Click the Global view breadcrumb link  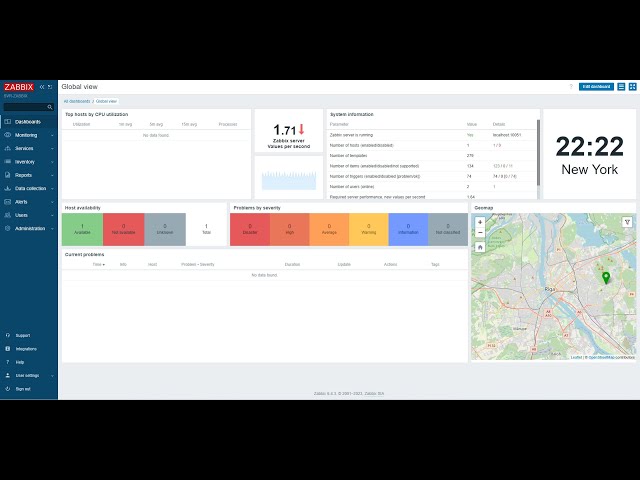[107, 101]
